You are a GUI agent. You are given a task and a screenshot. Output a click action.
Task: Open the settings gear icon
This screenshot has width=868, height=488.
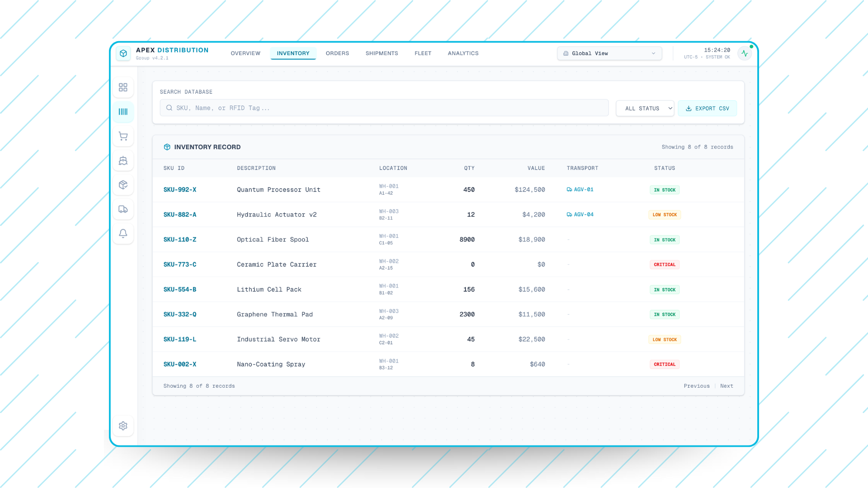coord(123,426)
